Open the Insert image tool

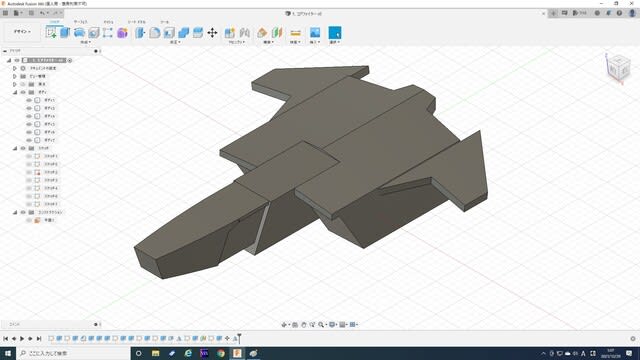click(315, 33)
